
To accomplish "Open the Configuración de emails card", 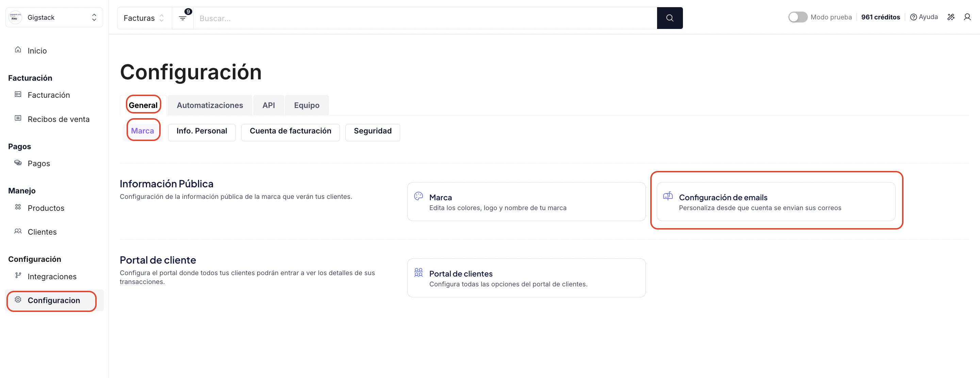I will 776,202.
